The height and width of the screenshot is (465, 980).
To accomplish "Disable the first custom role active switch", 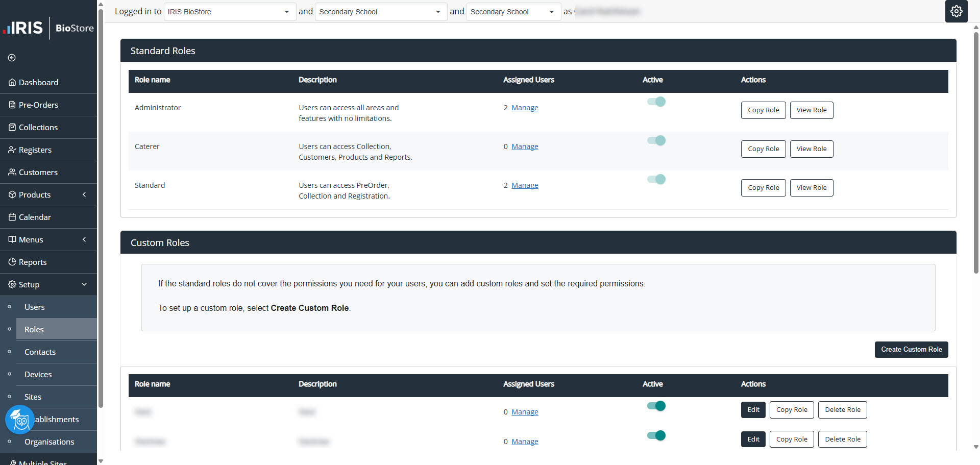I will [656, 406].
